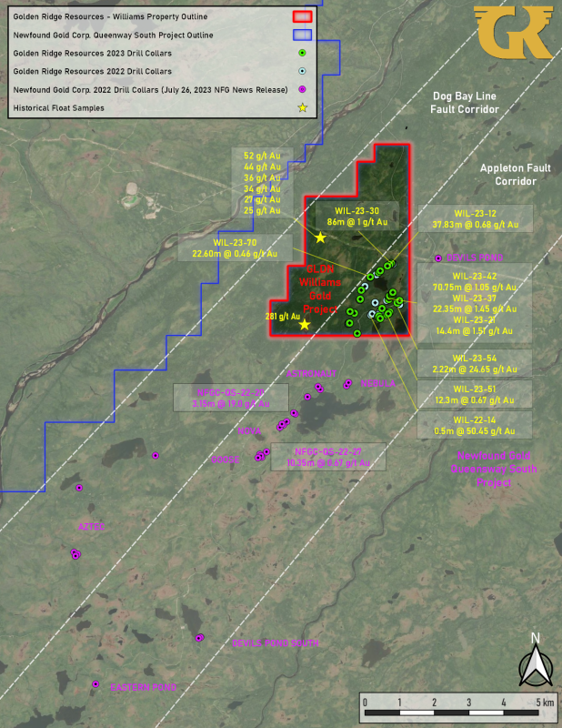
Task: Click 'Golden Ridge Resources - Williams Property Outline' legend text
Action: 110,16
